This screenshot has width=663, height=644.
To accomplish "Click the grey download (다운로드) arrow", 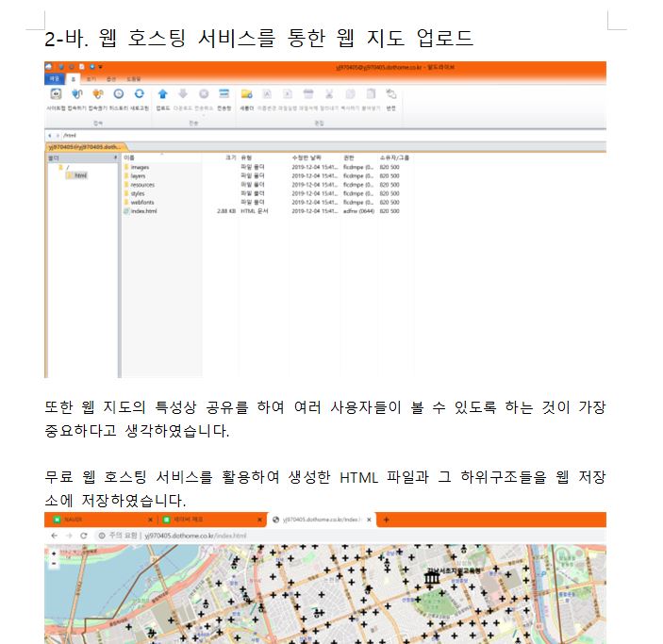I will pyautogui.click(x=183, y=94).
